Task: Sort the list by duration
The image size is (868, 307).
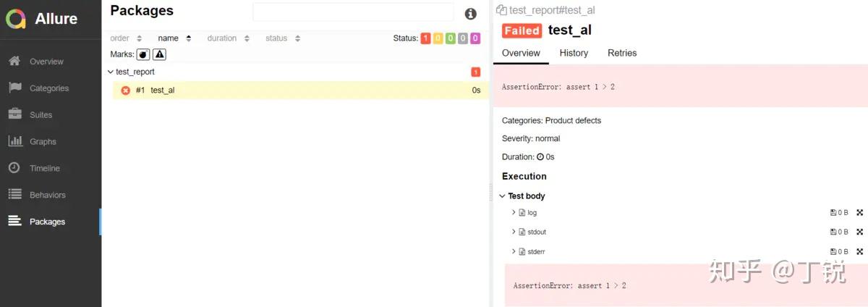Action: coord(228,38)
